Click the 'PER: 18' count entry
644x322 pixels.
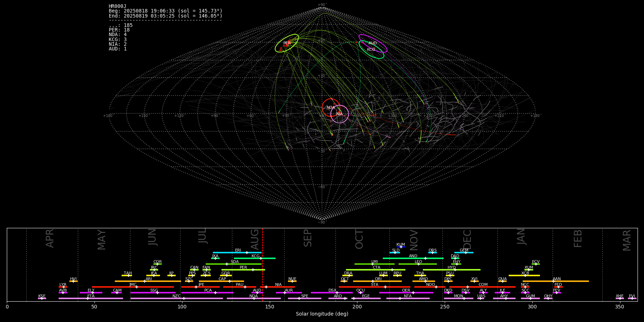[119, 30]
